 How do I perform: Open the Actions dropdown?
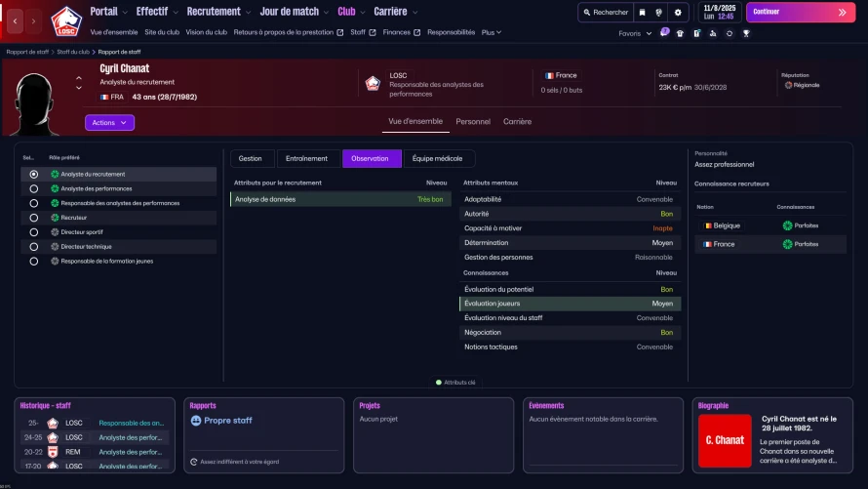[x=109, y=122]
